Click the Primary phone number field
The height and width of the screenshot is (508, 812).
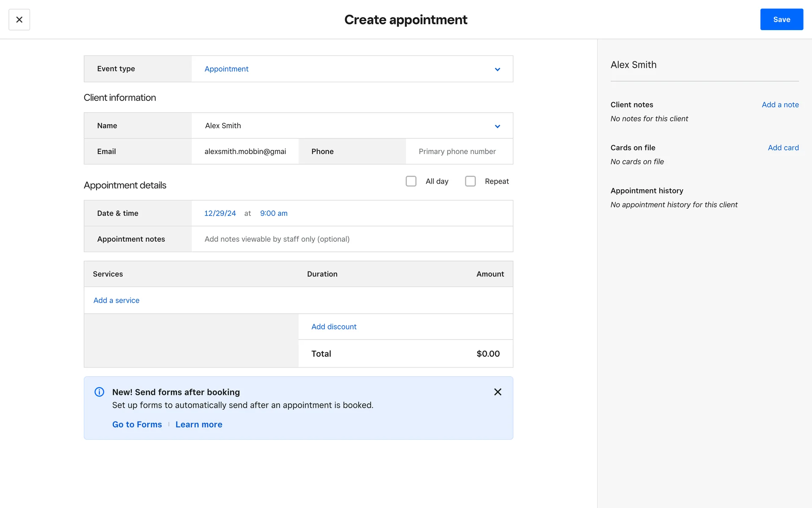click(459, 152)
